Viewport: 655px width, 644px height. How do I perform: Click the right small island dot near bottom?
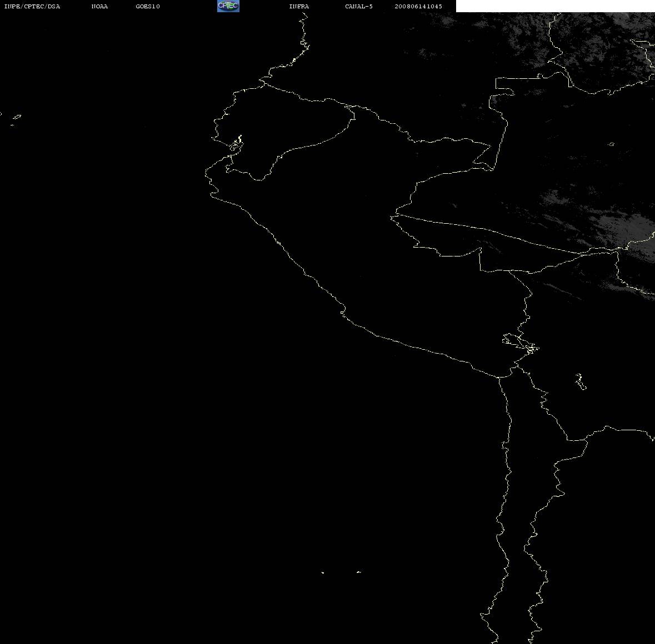[359, 572]
